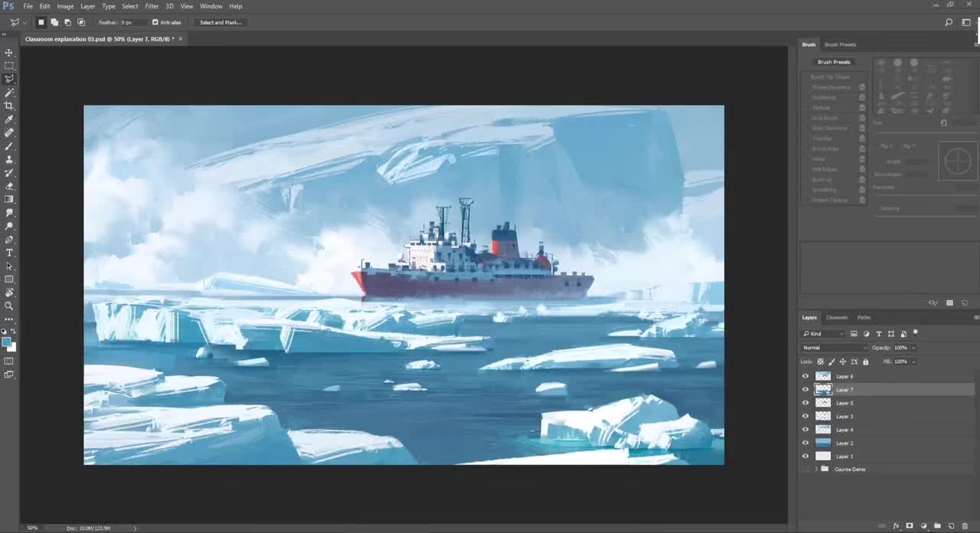
Task: Select the History Brush tool
Action: point(9,173)
